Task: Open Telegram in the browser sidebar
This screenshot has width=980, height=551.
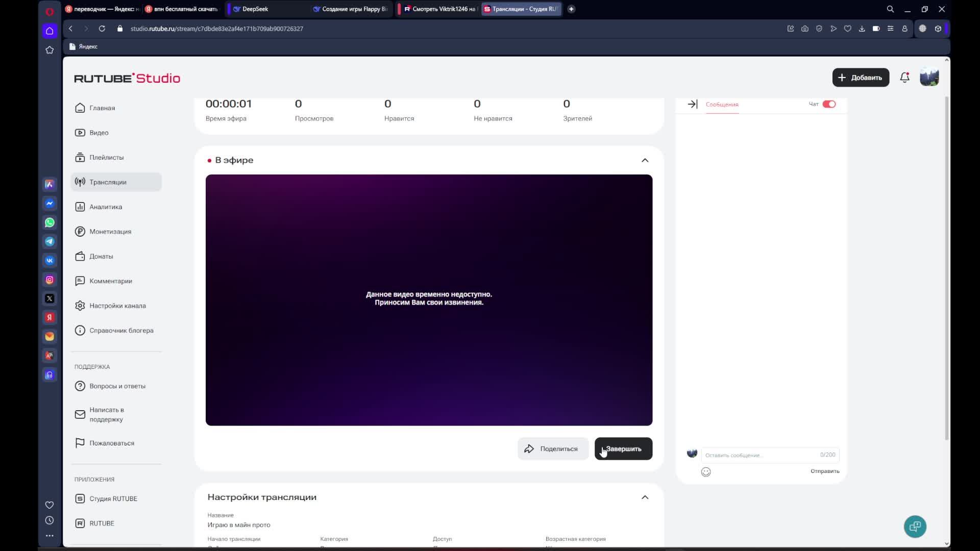Action: pyautogui.click(x=50, y=241)
